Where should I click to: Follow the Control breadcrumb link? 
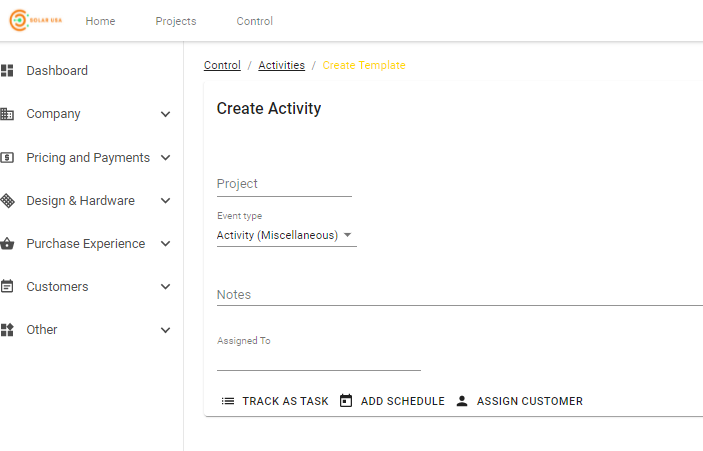coord(222,65)
